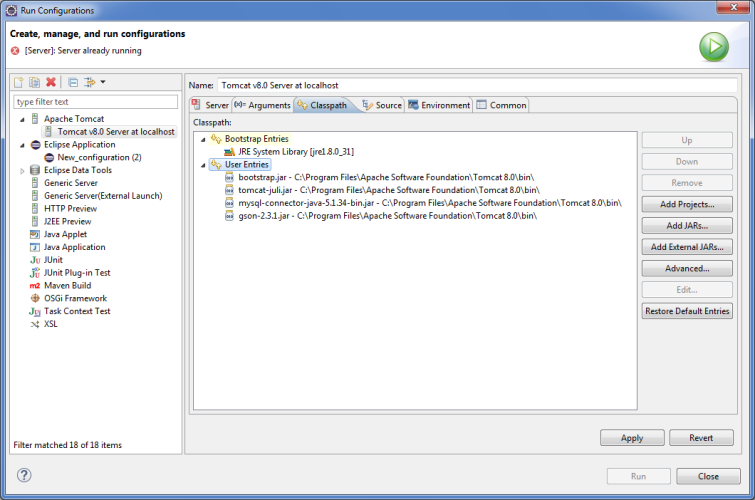Switch to the Server tab

point(211,105)
